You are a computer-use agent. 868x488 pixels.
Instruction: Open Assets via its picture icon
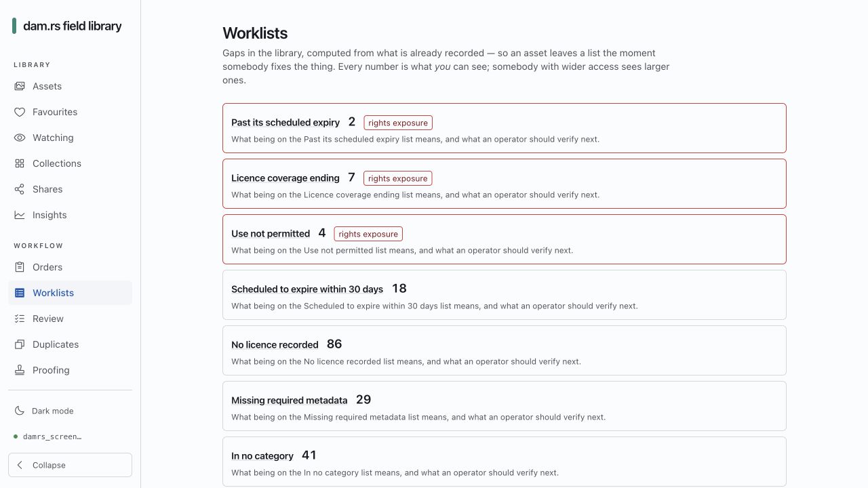[20, 86]
